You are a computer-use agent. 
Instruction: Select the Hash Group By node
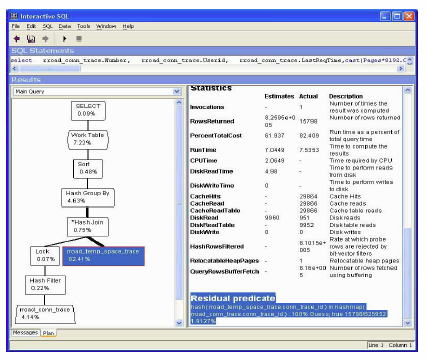(88, 197)
